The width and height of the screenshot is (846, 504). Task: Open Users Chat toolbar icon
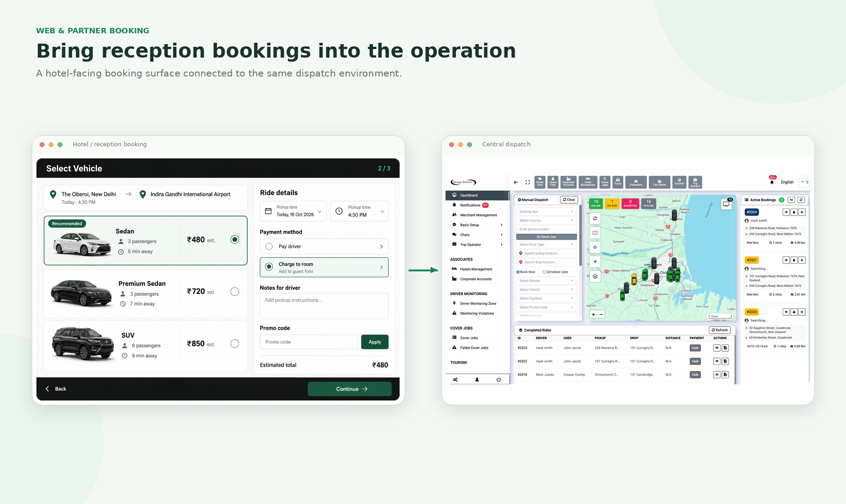tap(553, 182)
